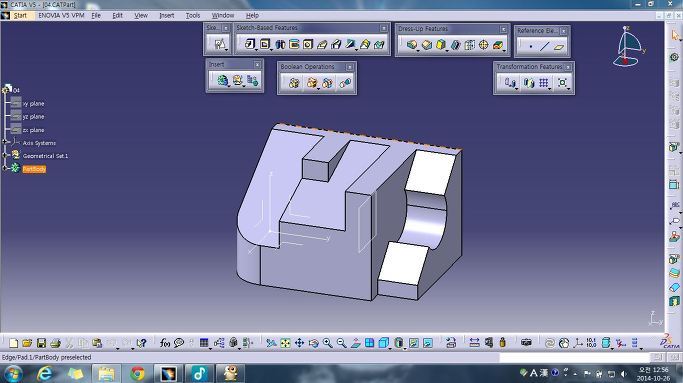Select the Assemble boolean operation
Screen dimensions: 683x383
(294, 83)
